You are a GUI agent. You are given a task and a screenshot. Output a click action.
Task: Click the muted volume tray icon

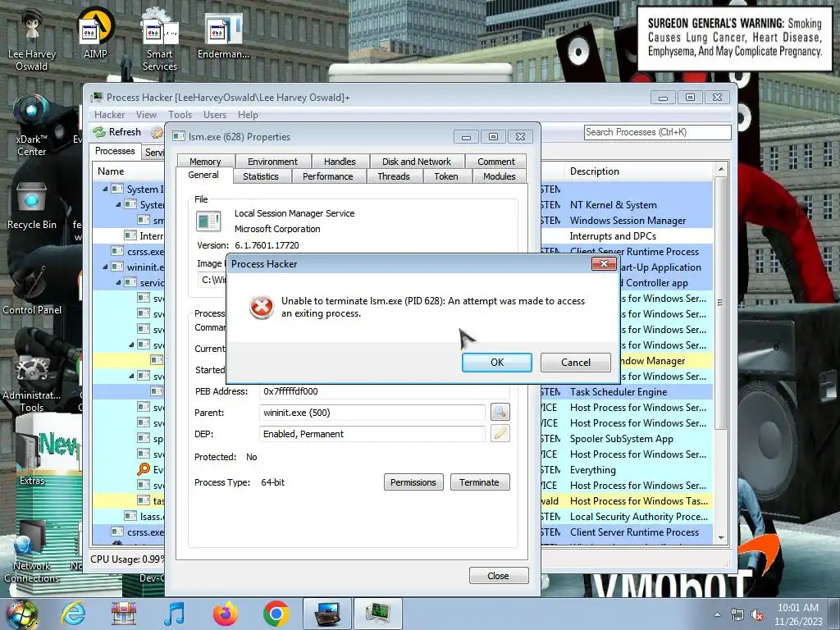point(757,615)
